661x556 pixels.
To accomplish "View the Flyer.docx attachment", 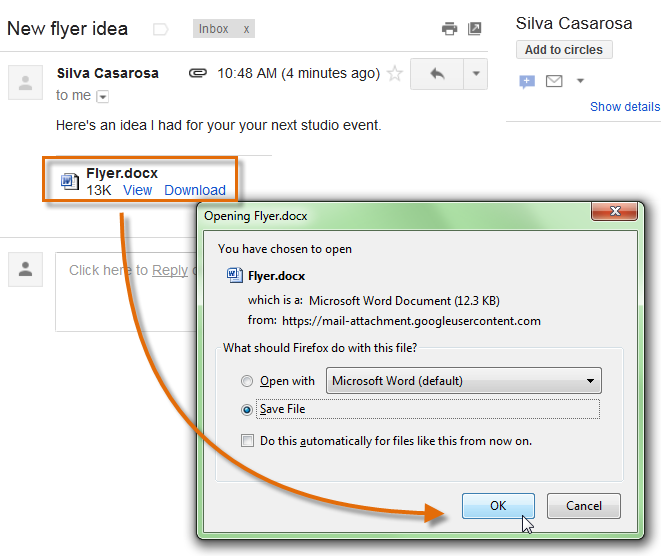I will point(137,190).
